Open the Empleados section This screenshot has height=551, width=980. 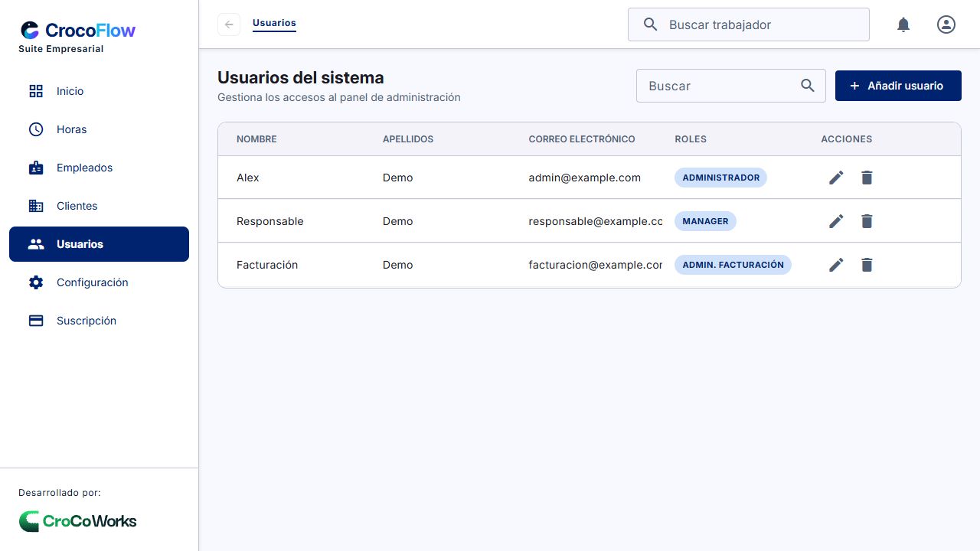click(99, 168)
